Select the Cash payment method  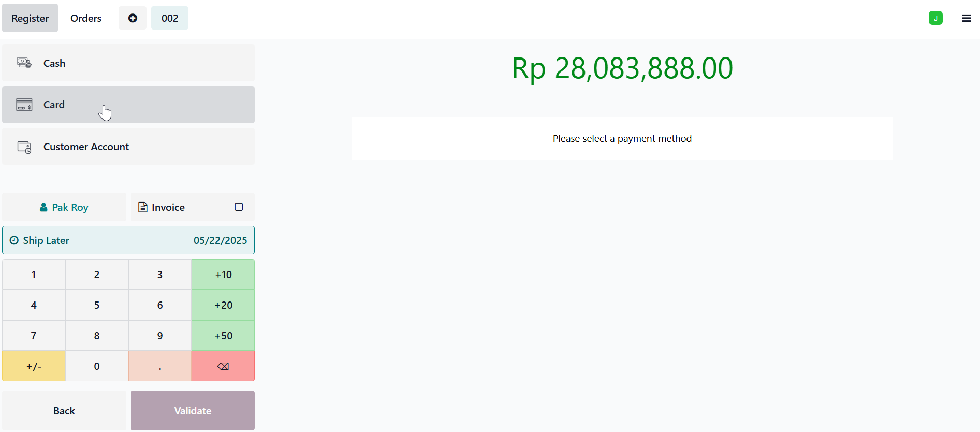[128, 63]
